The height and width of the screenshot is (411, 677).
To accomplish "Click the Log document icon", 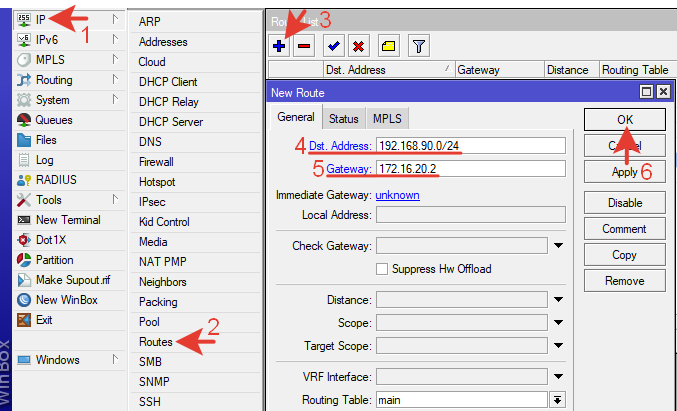I will (x=24, y=160).
